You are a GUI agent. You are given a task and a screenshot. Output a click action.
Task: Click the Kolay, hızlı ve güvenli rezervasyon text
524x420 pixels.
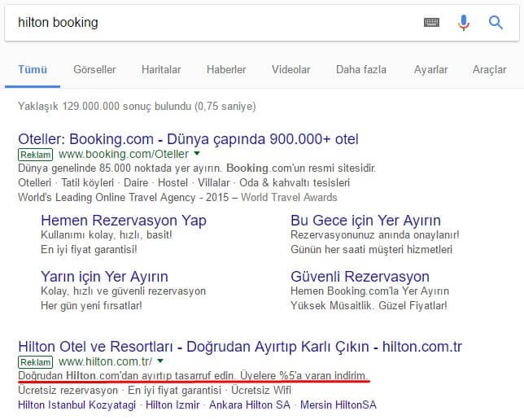coord(124,291)
